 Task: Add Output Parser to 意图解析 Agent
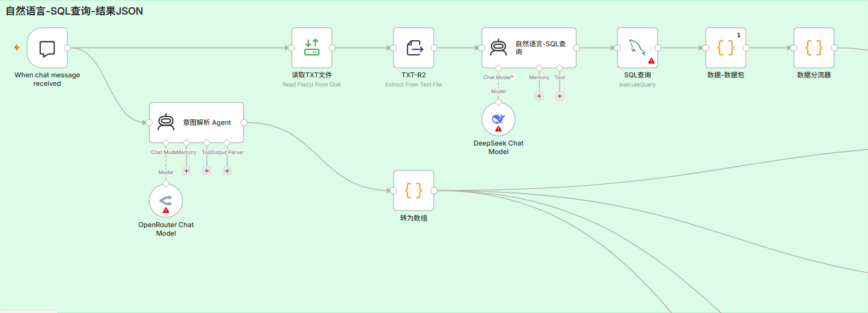(x=227, y=171)
